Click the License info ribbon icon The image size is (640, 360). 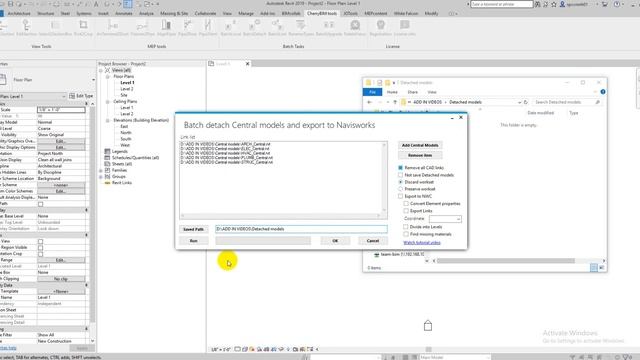point(404,25)
